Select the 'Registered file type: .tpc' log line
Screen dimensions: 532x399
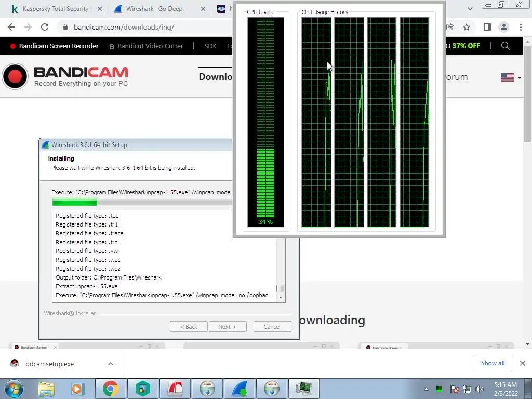pyautogui.click(x=87, y=216)
